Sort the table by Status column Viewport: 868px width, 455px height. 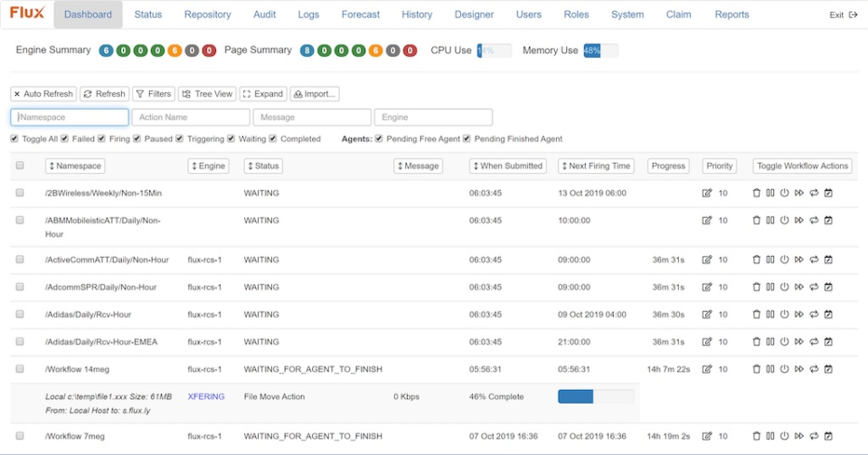(x=261, y=166)
